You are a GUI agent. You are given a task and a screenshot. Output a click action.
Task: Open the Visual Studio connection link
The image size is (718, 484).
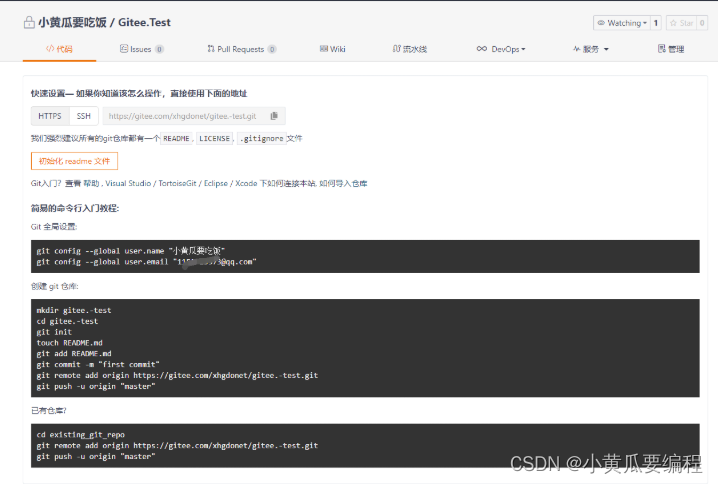tap(128, 184)
